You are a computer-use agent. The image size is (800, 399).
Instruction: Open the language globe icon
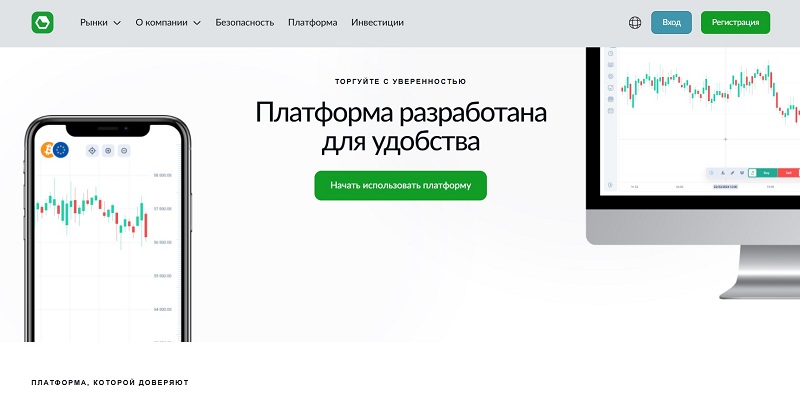[635, 22]
